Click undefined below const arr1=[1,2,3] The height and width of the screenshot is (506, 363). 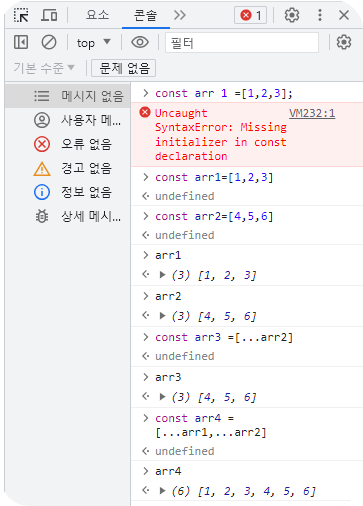tap(185, 196)
